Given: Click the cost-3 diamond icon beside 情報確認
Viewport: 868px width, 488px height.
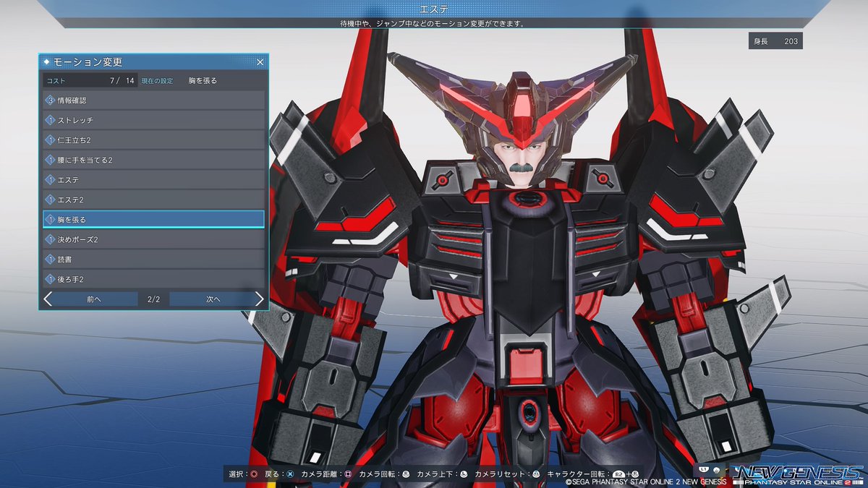Looking at the screenshot, I should [x=50, y=100].
